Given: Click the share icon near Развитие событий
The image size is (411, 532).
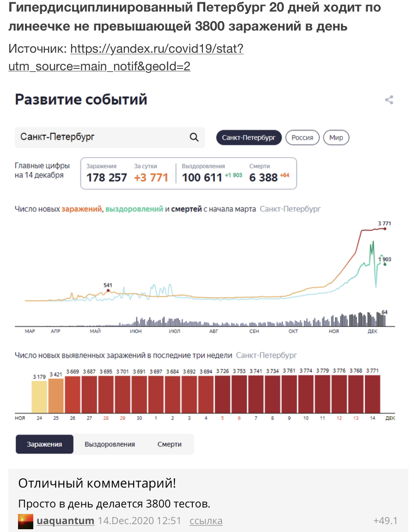Looking at the screenshot, I should (x=389, y=100).
